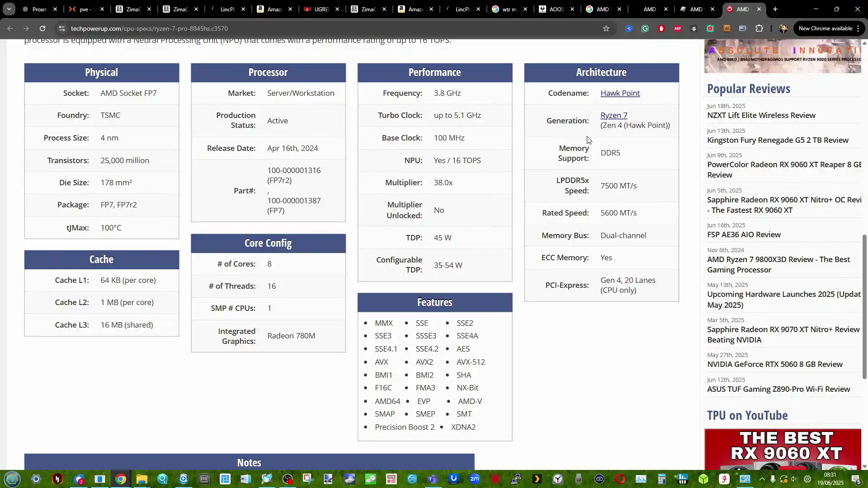Open Plex from the taskbar
Screen dimensions: 868x488
coord(537,479)
